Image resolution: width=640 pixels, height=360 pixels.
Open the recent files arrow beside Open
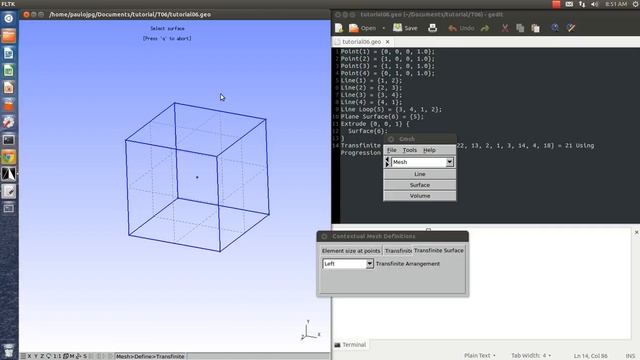coord(384,28)
